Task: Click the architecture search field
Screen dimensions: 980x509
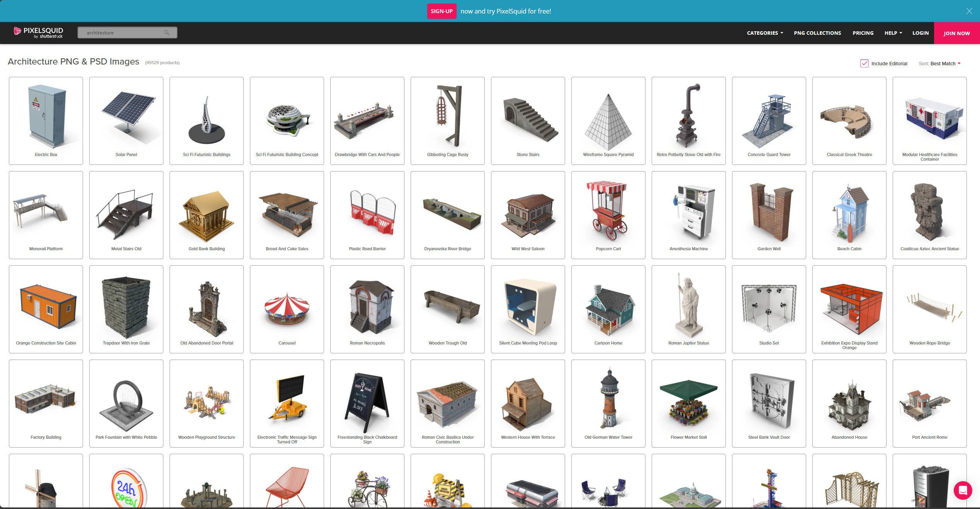Action: (x=127, y=32)
